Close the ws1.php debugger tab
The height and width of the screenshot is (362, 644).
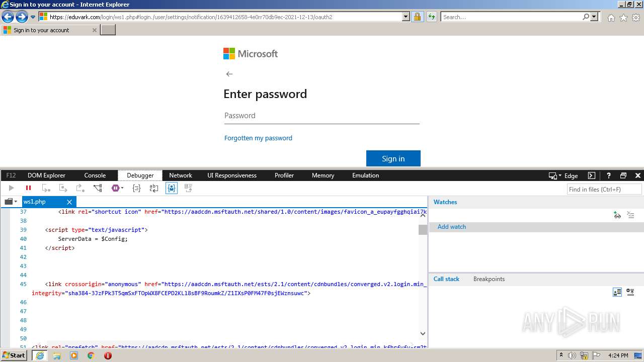69,202
